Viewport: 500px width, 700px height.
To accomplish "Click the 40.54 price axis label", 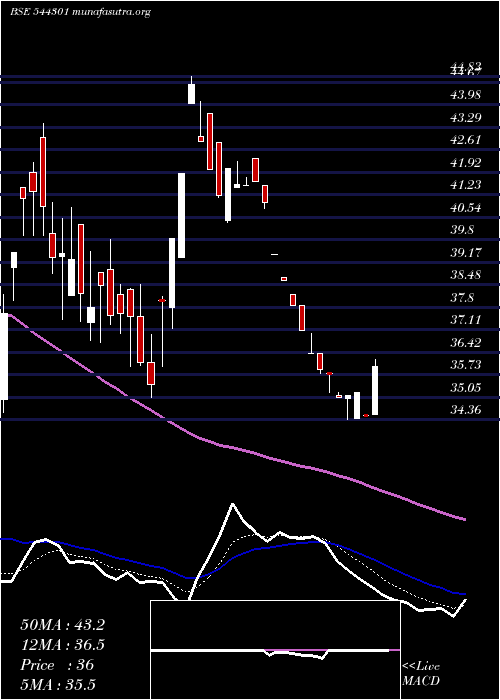I will pos(466,208).
